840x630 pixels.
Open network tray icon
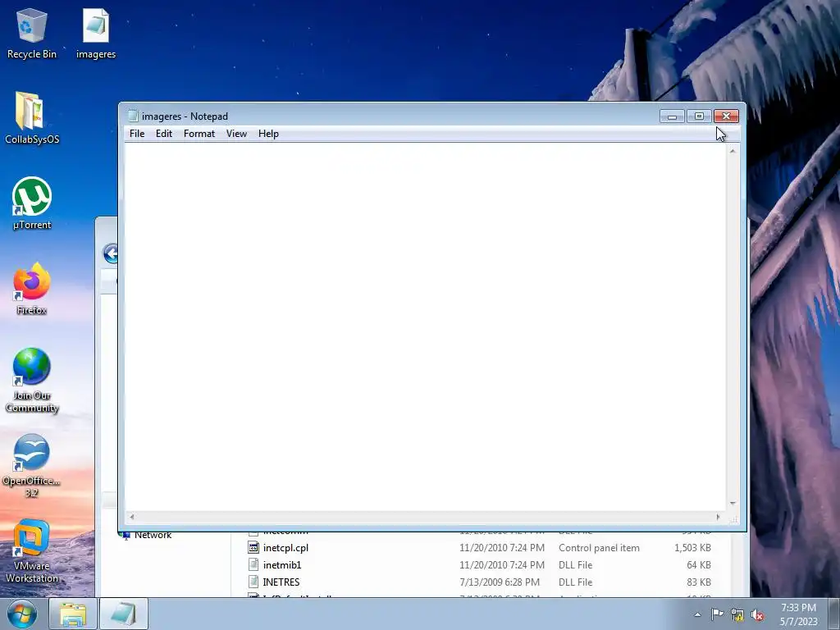point(737,615)
